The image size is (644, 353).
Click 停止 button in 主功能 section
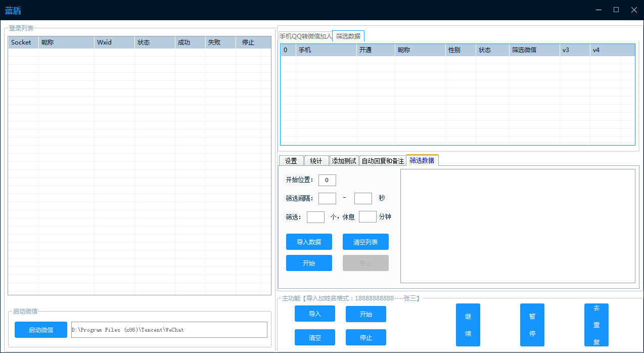point(366,337)
